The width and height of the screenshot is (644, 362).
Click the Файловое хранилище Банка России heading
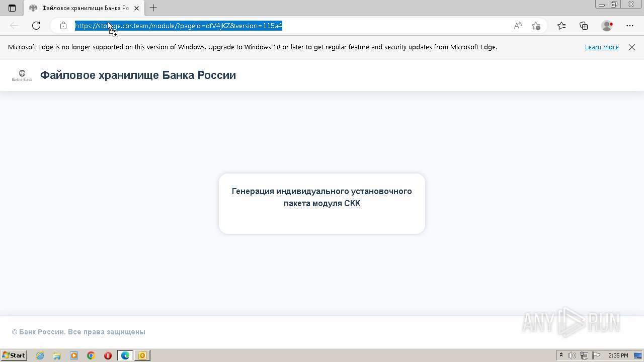click(138, 75)
